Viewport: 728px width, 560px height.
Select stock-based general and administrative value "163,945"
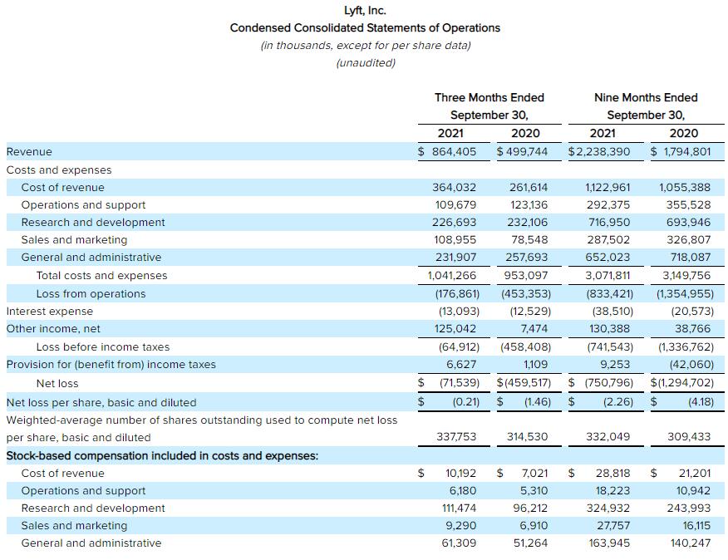point(610,543)
